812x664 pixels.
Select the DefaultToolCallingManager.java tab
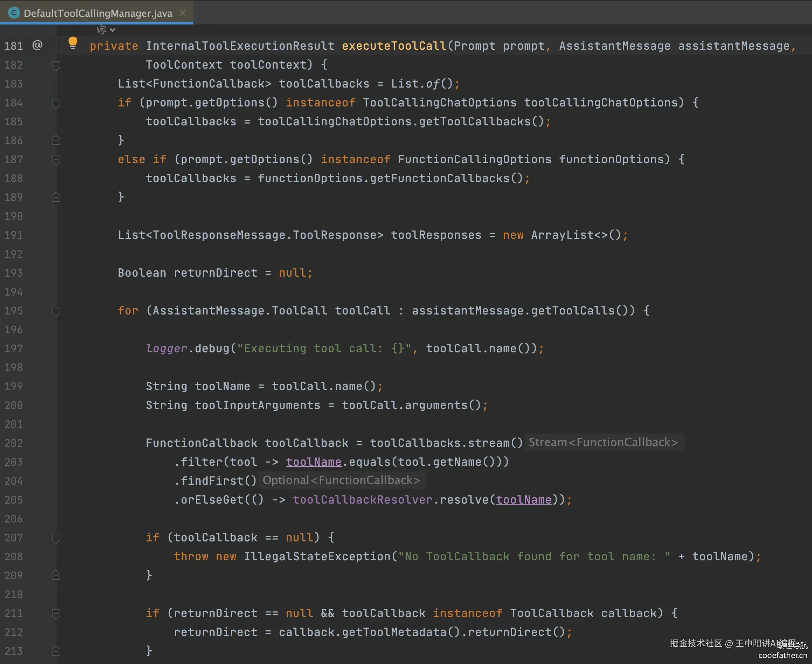[x=98, y=13]
